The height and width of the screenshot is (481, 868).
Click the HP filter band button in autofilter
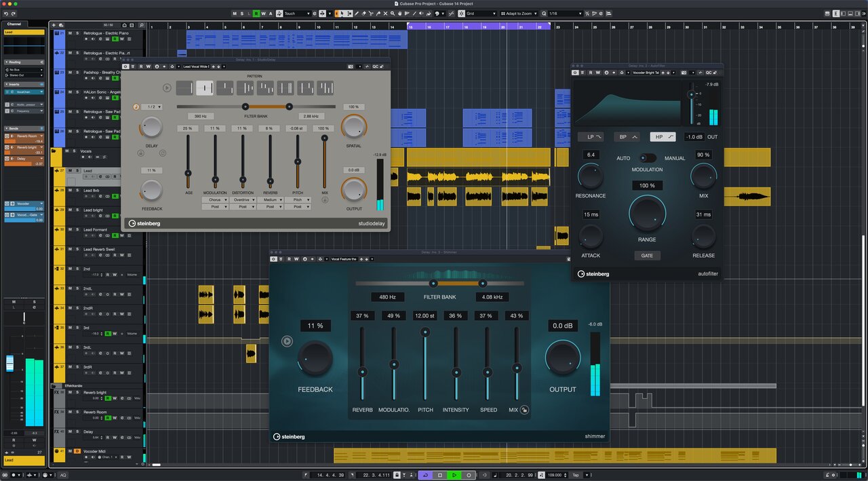(663, 136)
